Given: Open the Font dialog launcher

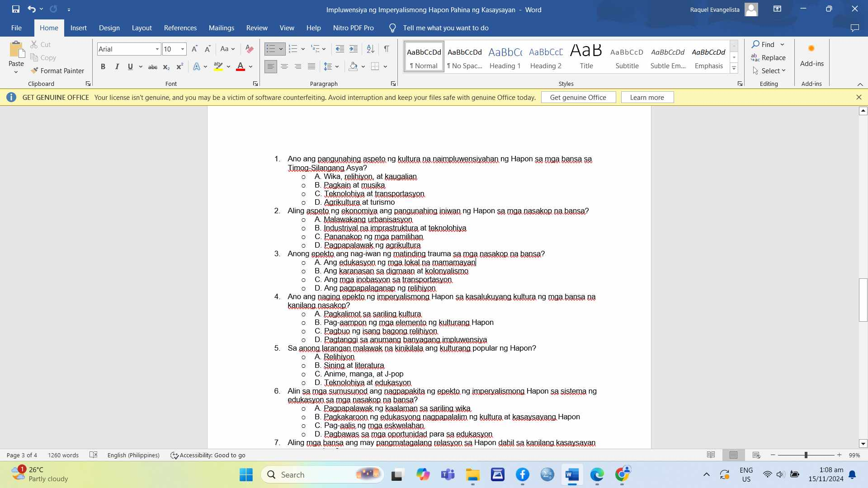Looking at the screenshot, I should pyautogui.click(x=255, y=84).
